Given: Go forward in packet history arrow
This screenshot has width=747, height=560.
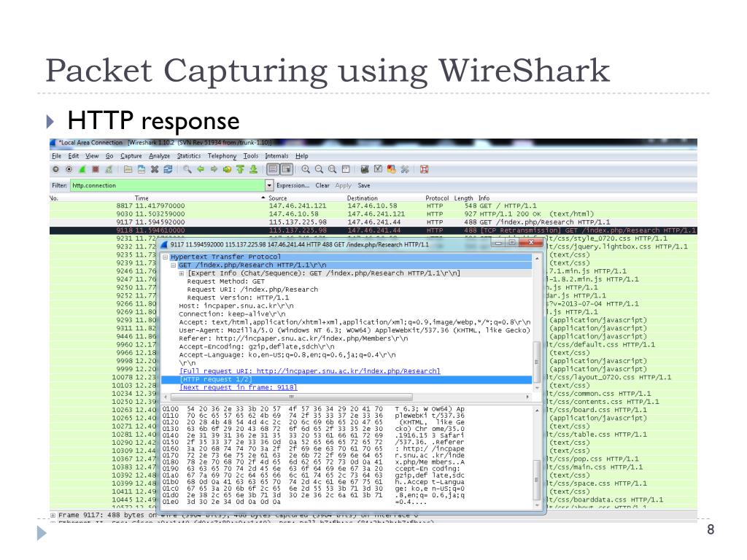Looking at the screenshot, I should click(214, 169).
